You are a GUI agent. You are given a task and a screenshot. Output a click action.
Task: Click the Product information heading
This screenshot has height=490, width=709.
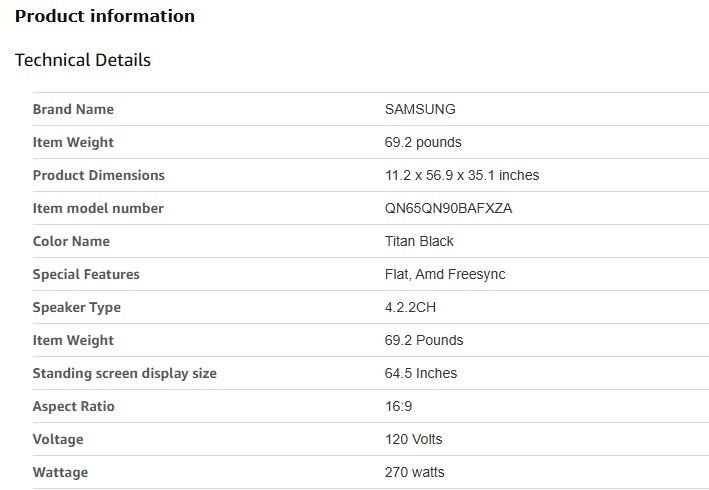click(105, 16)
